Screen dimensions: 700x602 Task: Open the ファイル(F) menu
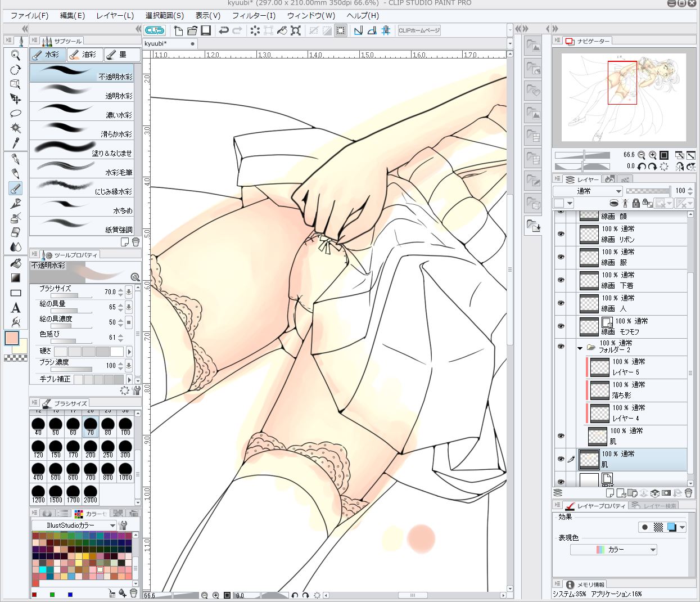pos(30,15)
